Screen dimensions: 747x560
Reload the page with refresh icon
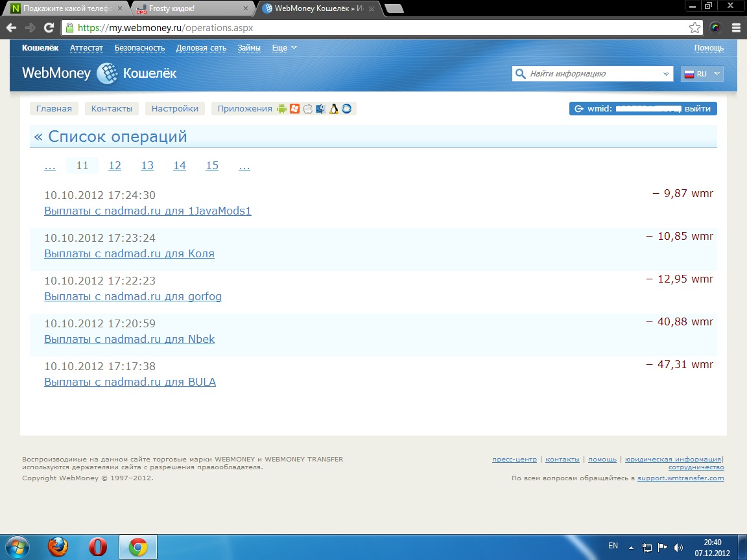coord(49,28)
